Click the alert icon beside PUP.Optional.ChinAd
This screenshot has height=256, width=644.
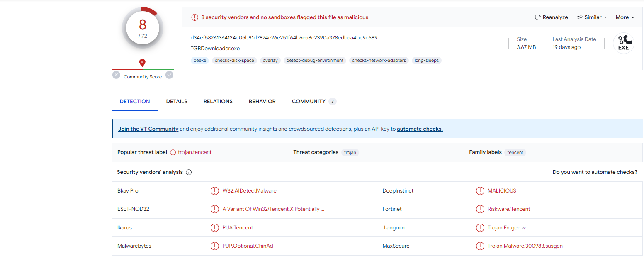pos(214,246)
